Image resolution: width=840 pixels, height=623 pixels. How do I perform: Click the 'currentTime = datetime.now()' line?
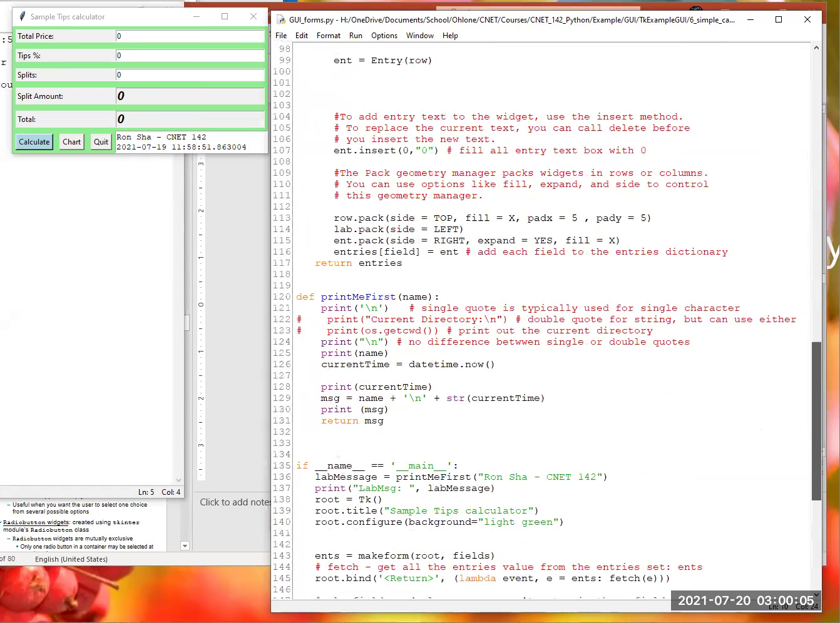pos(408,365)
